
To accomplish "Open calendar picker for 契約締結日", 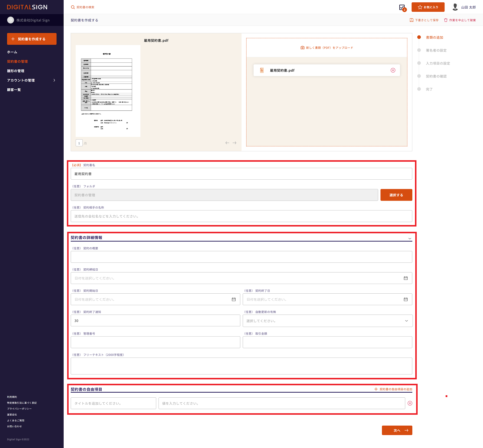I will 406,278.
